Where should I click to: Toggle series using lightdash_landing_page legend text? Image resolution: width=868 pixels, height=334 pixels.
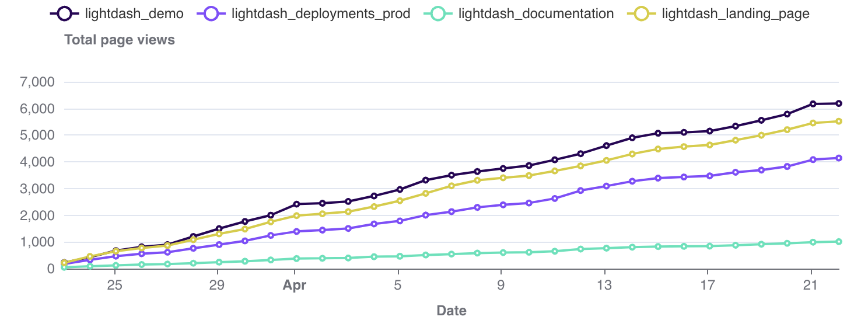(736, 13)
